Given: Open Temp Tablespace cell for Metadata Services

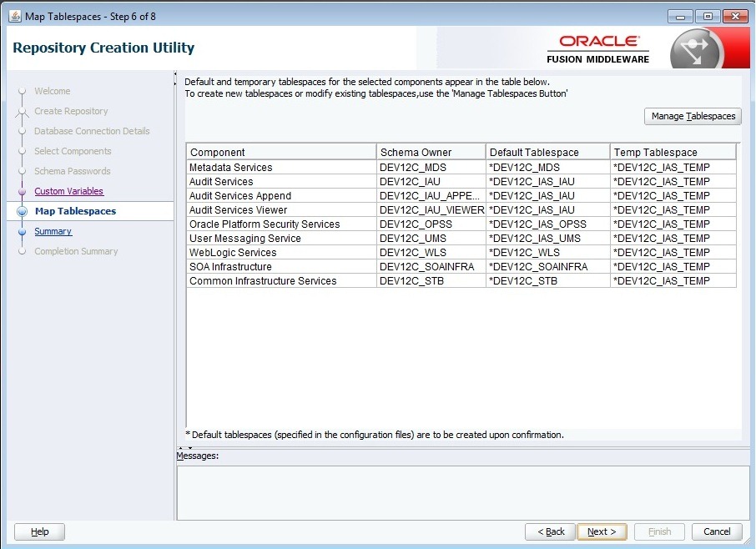Looking at the screenshot, I should [x=673, y=168].
